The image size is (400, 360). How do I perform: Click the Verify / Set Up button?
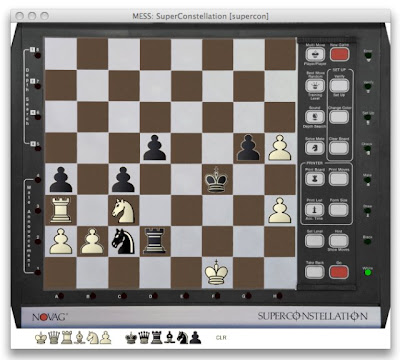339,86
